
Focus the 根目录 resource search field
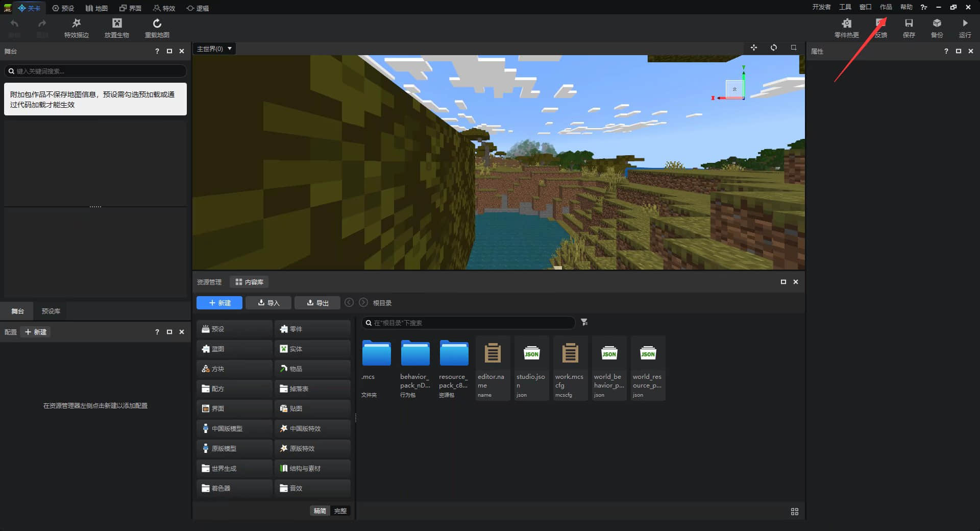(469, 323)
